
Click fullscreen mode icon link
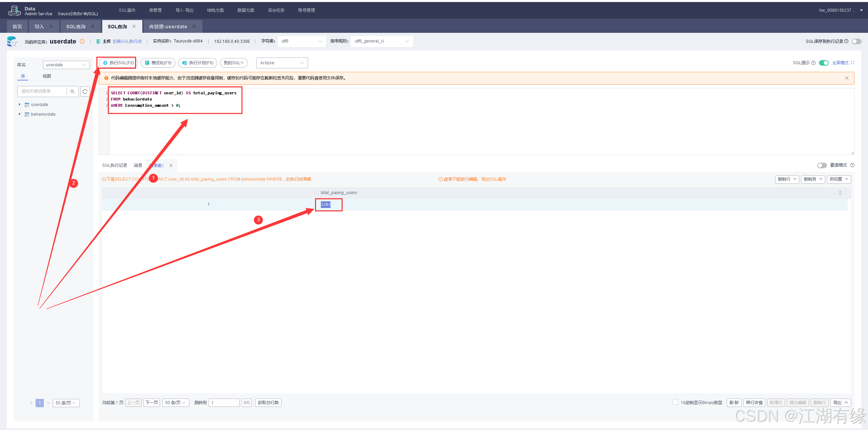click(852, 63)
